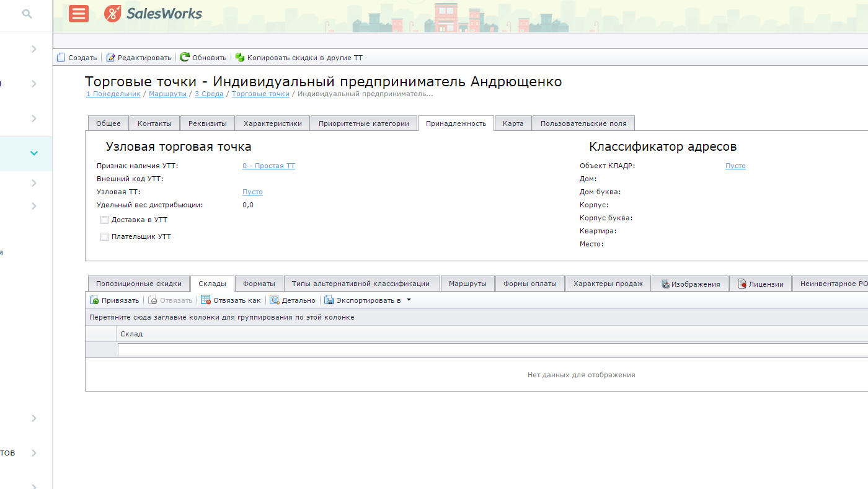The height and width of the screenshot is (489, 868).
Task: Go to Маршруты breadcrumb link
Action: click(167, 94)
